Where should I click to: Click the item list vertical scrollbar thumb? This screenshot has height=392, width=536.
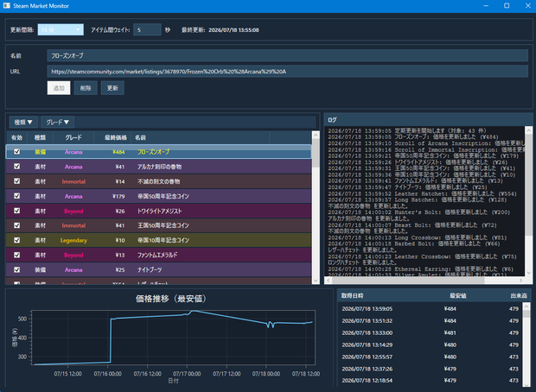(x=316, y=153)
